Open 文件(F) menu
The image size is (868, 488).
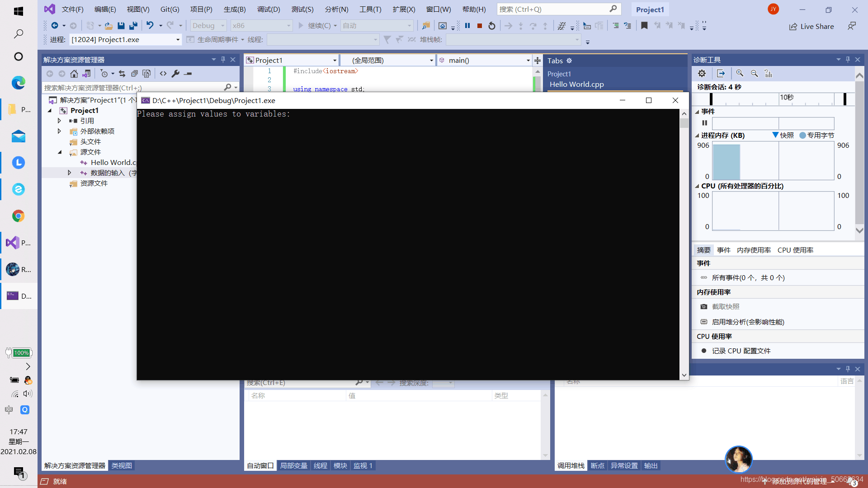tap(72, 9)
